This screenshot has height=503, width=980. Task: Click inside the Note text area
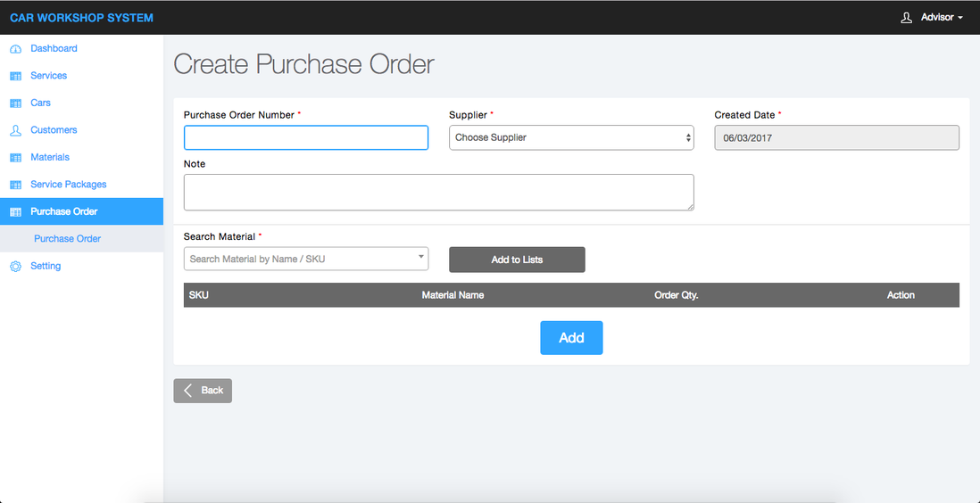(438, 192)
